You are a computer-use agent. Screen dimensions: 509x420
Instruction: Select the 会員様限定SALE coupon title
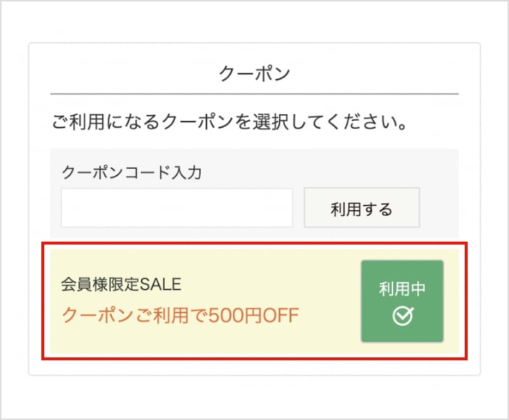121,284
